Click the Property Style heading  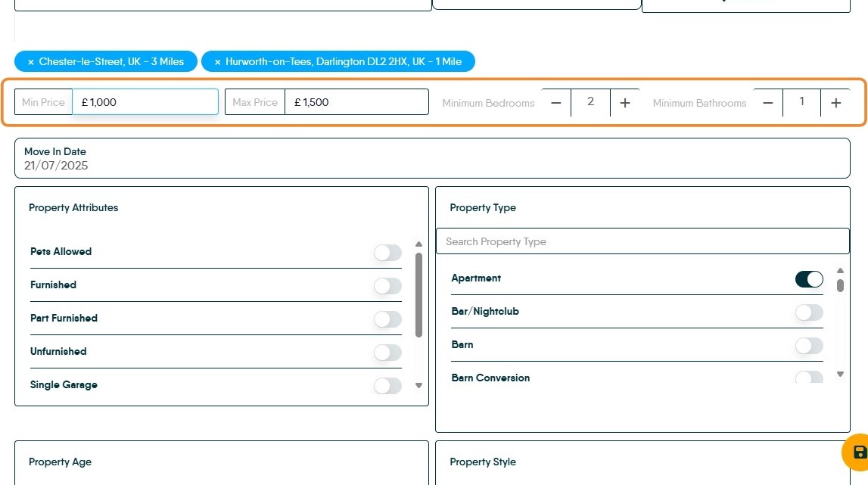click(x=483, y=462)
